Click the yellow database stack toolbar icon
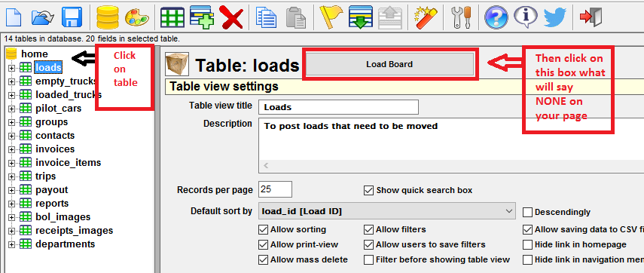This screenshot has height=273, width=644. [107, 17]
